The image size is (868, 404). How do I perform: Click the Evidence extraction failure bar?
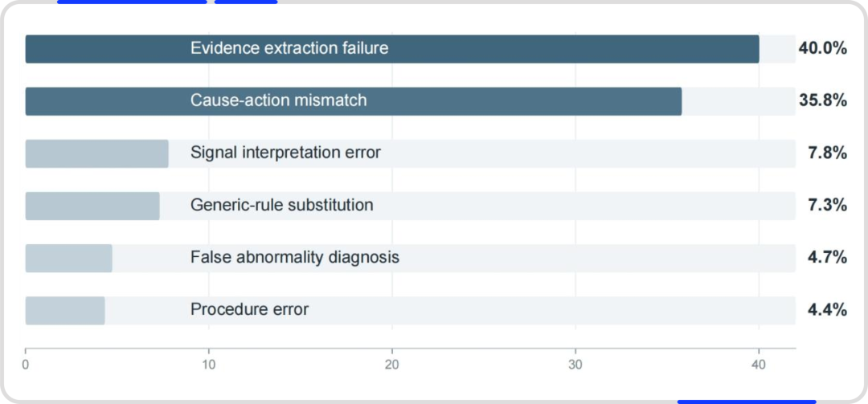(392, 49)
